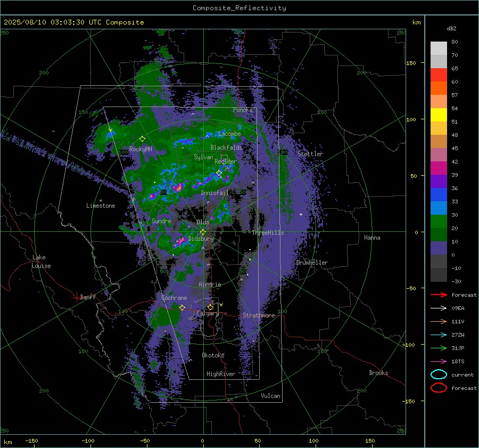Click the orange 111V arrow icon

pos(439,321)
